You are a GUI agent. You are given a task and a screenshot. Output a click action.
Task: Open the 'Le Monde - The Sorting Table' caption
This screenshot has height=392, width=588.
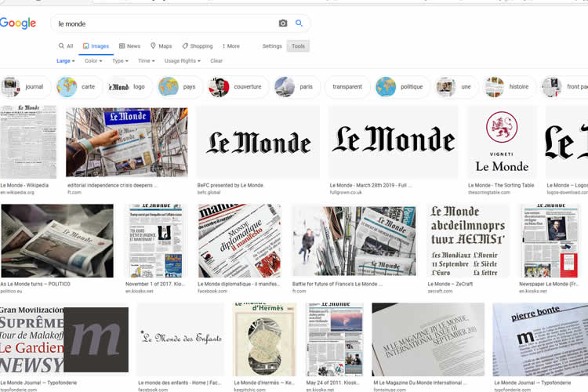coord(501,185)
